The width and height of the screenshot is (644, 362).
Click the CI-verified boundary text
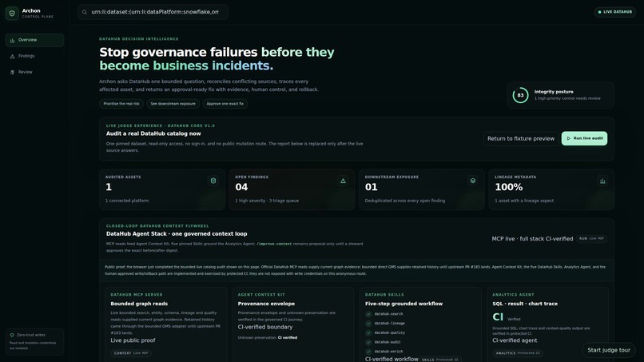point(265,327)
